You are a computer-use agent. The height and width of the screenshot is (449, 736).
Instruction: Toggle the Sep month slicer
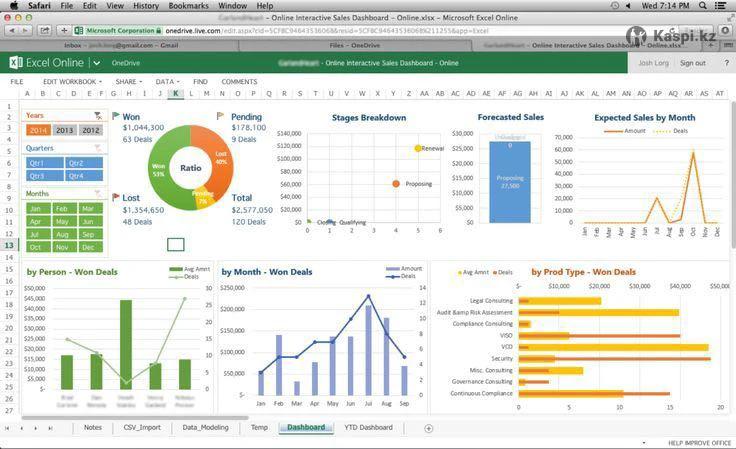pos(91,234)
